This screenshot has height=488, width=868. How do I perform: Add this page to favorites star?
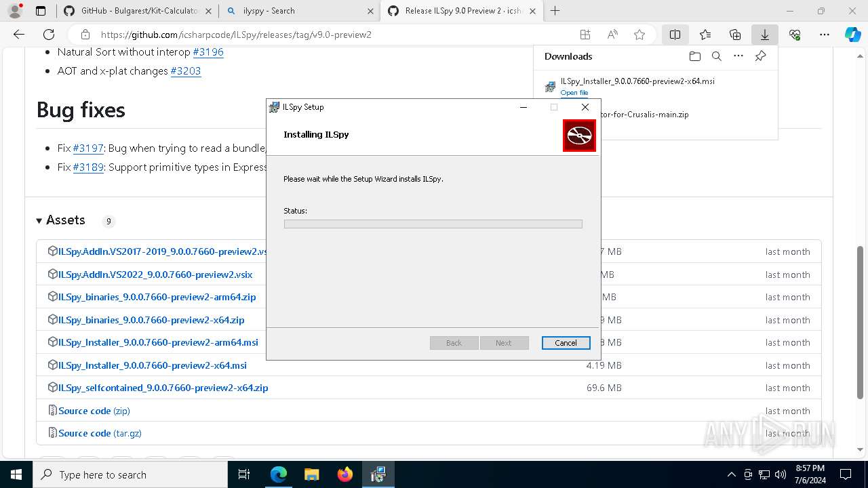tap(639, 35)
